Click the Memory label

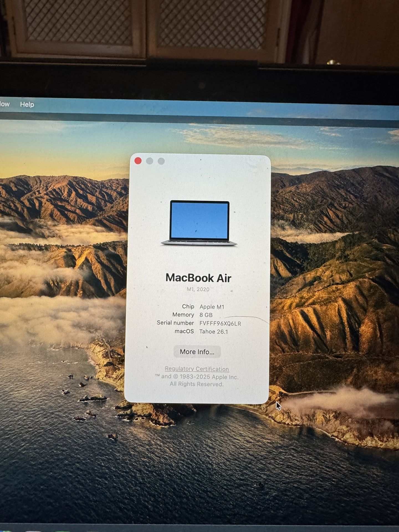[183, 315]
